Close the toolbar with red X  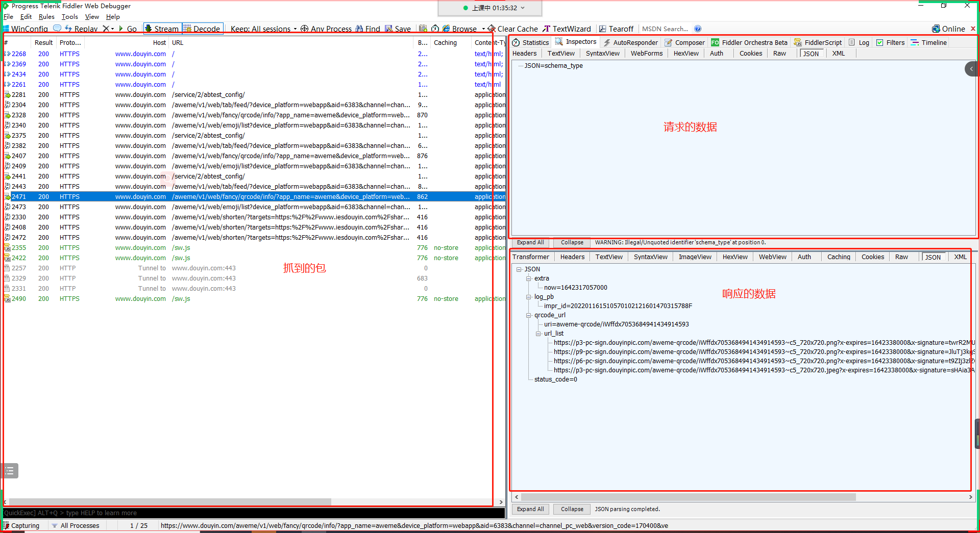coord(973,29)
